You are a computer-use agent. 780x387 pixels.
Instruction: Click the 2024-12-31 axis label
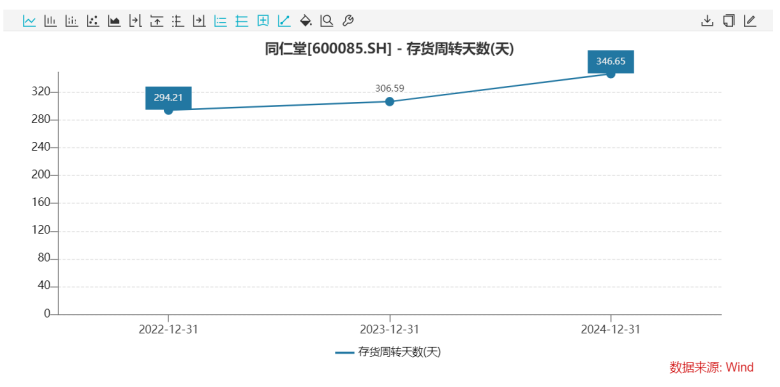610,329
